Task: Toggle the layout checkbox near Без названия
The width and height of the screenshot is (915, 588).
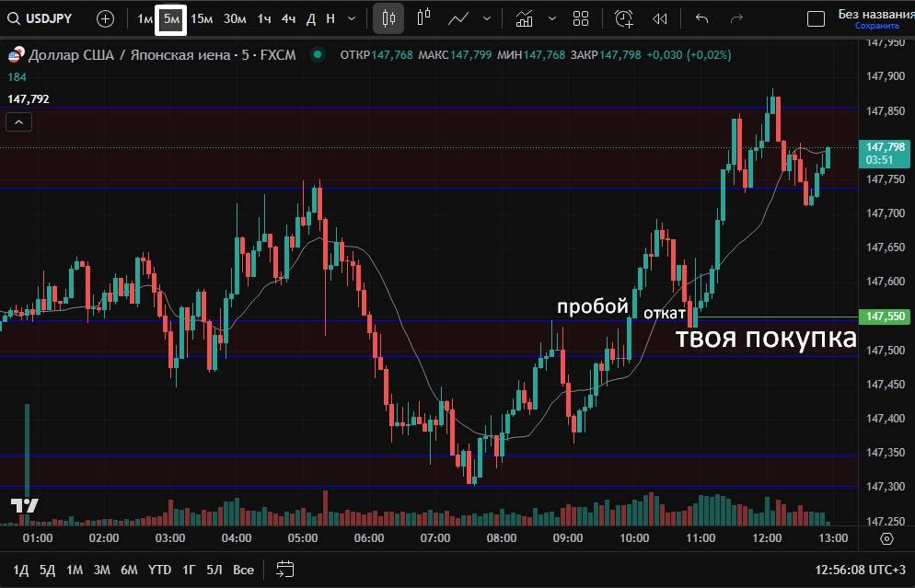Action: click(x=816, y=19)
